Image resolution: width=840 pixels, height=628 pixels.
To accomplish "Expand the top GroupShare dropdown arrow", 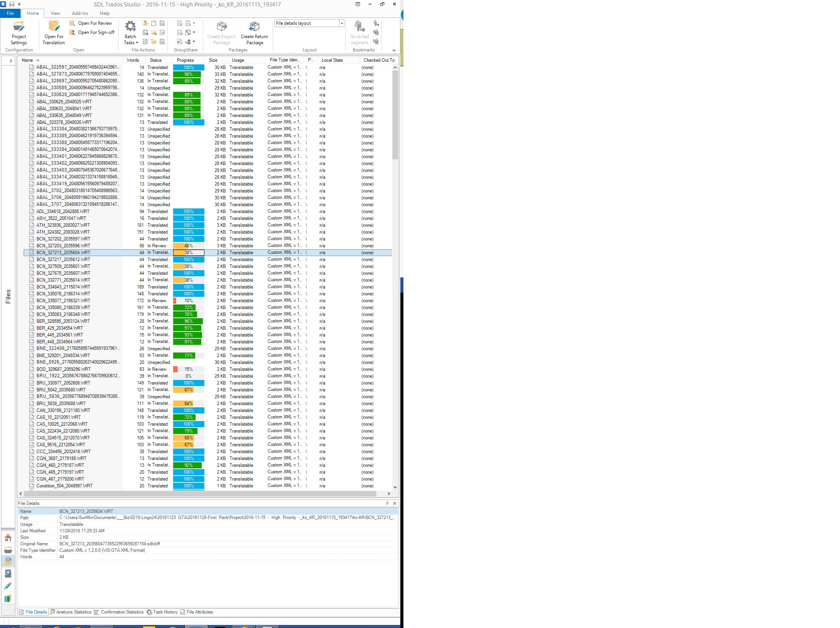I will coord(194,23).
